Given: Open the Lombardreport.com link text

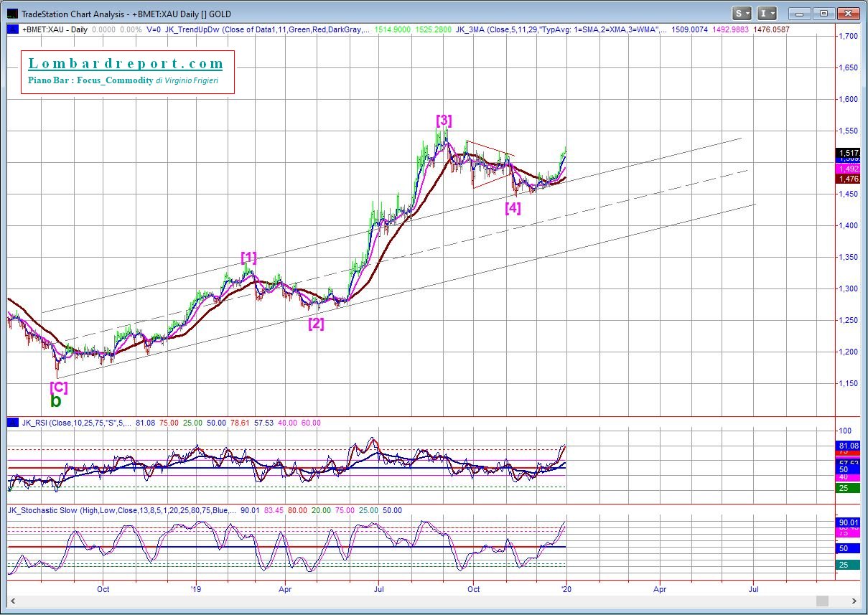Looking at the screenshot, I should 126,64.
